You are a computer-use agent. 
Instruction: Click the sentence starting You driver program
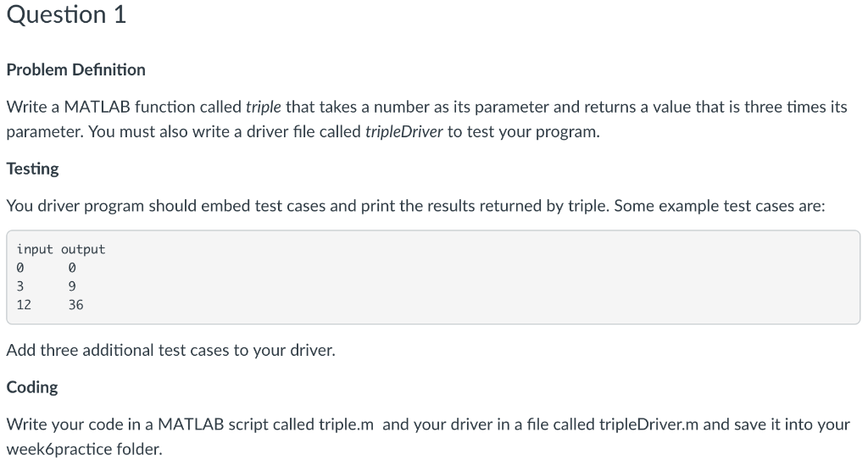coord(415,206)
